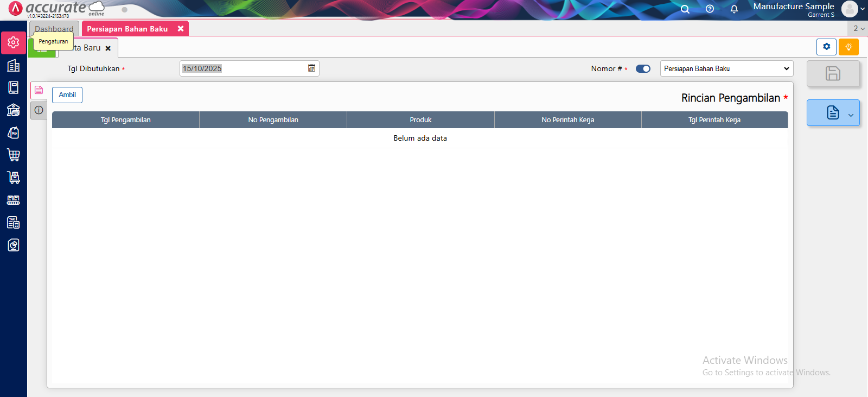Switch to the Dashboard tab

click(54, 29)
